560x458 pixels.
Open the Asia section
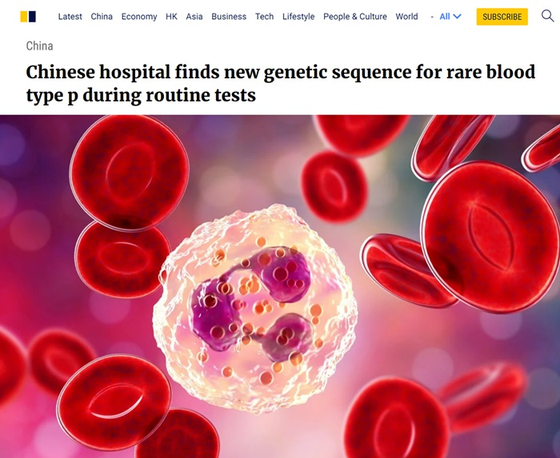point(194,16)
